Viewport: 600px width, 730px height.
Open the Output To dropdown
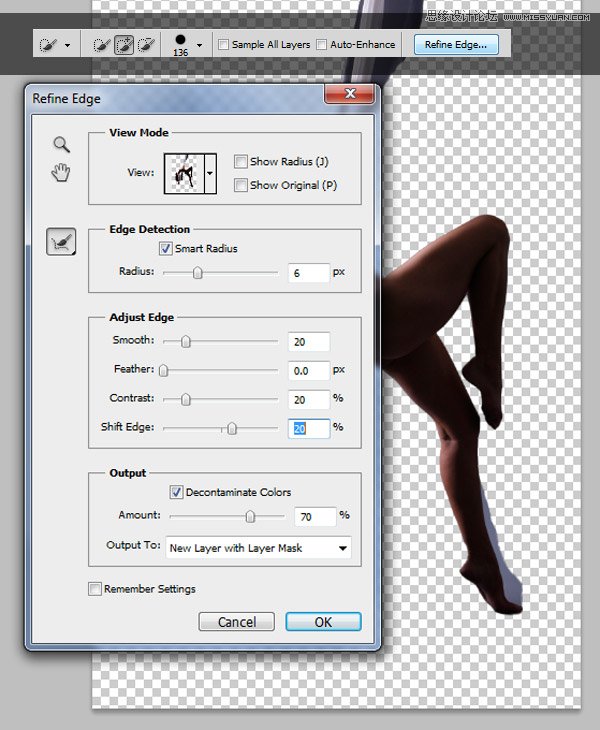point(258,548)
